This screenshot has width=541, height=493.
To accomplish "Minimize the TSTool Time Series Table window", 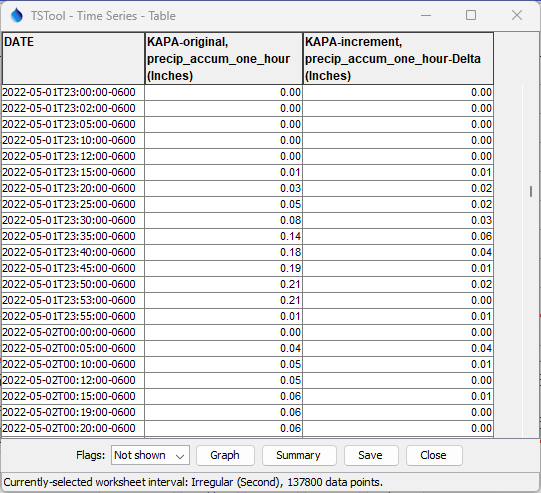I will 426,16.
